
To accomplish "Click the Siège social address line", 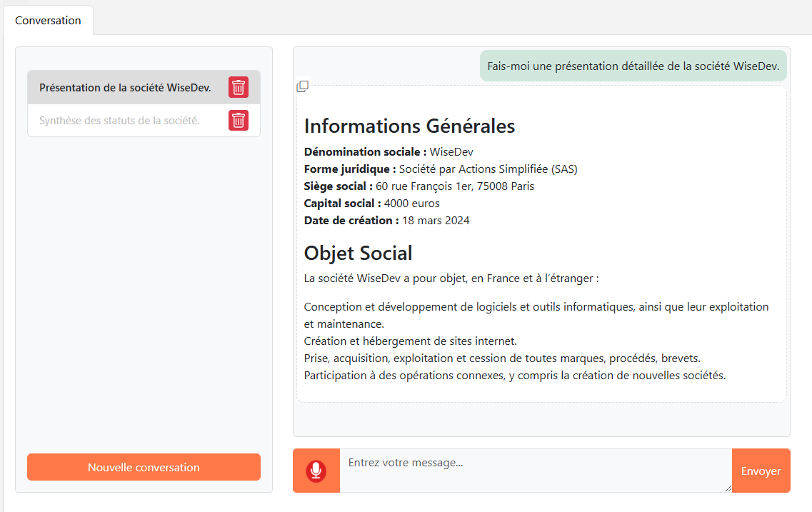I will click(418, 186).
